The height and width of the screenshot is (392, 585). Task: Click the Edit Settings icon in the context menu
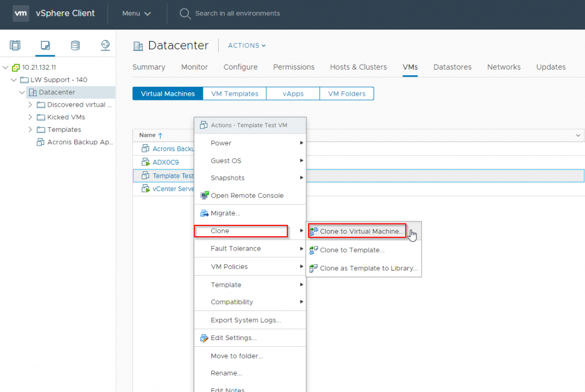coord(205,338)
